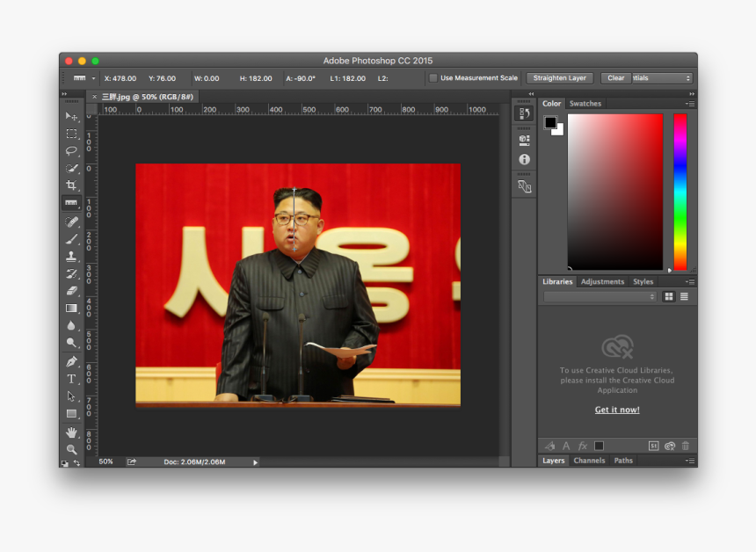The width and height of the screenshot is (756, 552).
Task: Select the Clone Stamp tool
Action: [71, 256]
